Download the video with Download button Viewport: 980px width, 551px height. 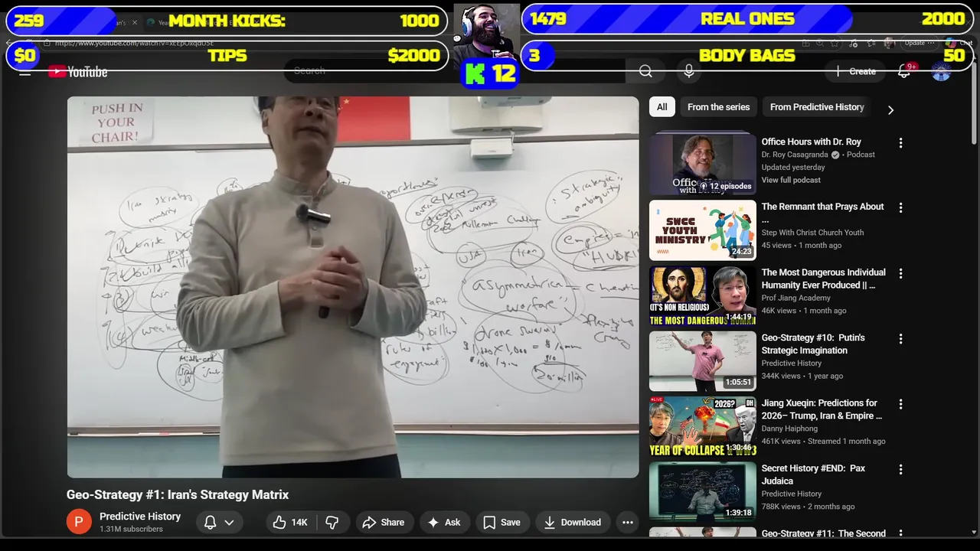573,522
